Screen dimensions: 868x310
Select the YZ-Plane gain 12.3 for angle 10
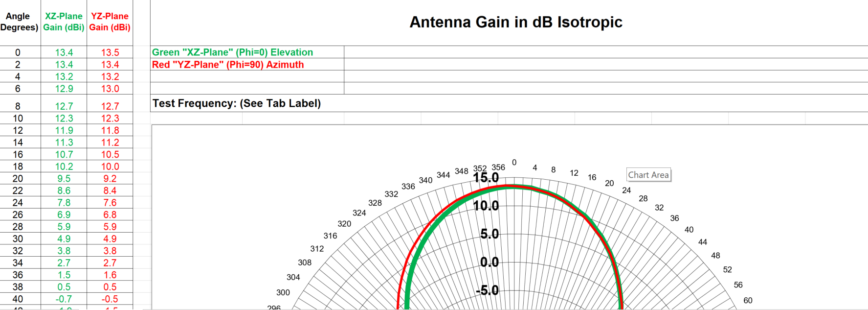click(110, 119)
